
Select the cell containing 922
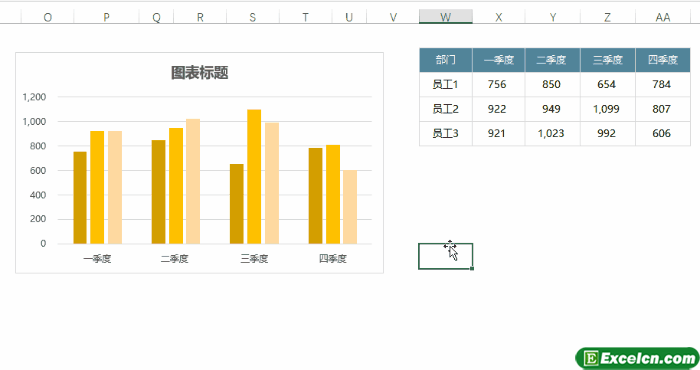(x=499, y=109)
